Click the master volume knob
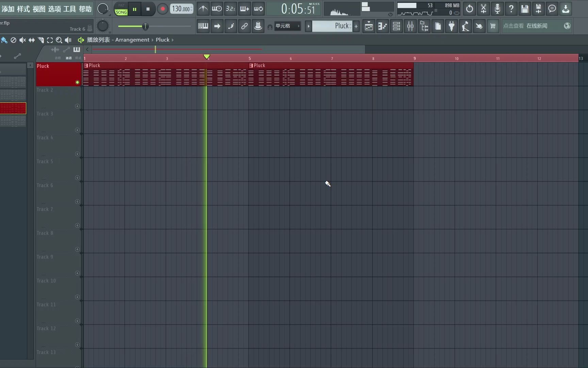This screenshot has width=588, height=368. coord(103,9)
